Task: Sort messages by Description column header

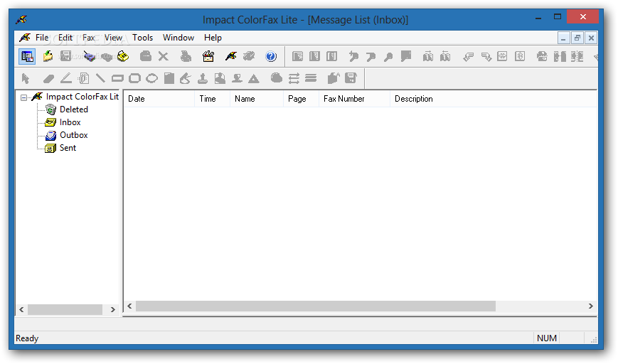Action: (x=494, y=99)
